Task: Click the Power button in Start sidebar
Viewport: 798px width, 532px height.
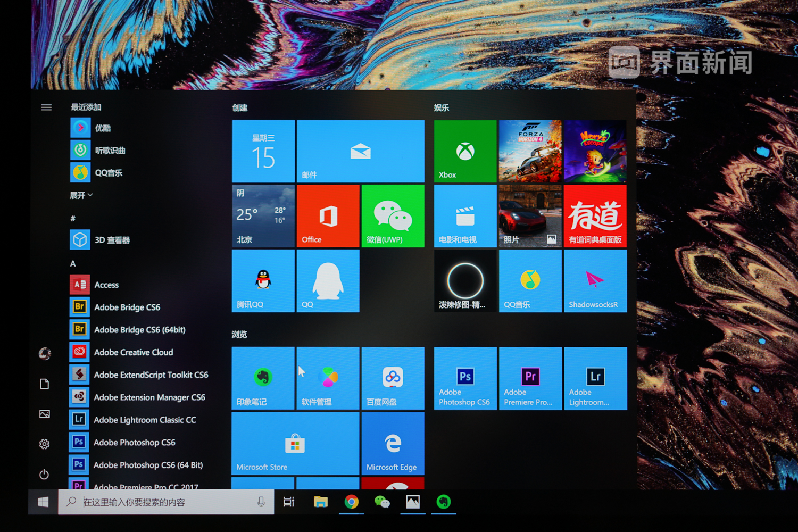Action: click(44, 474)
